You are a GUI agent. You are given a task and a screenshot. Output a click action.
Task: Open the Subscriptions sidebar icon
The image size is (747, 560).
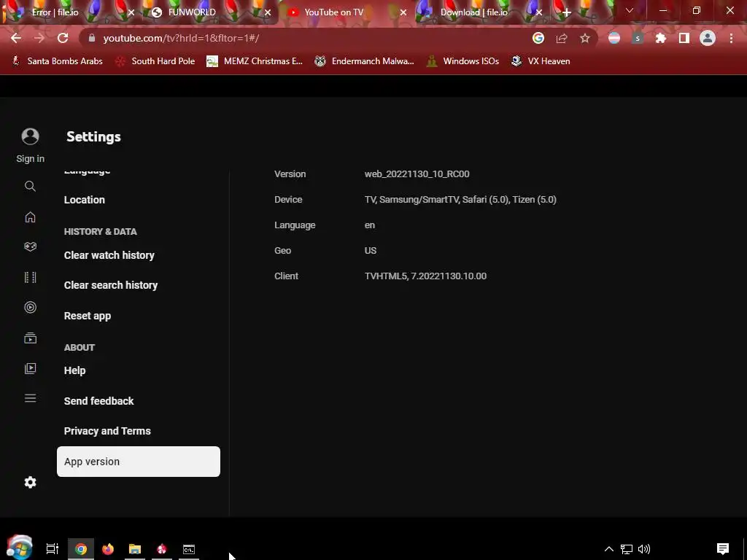30,338
